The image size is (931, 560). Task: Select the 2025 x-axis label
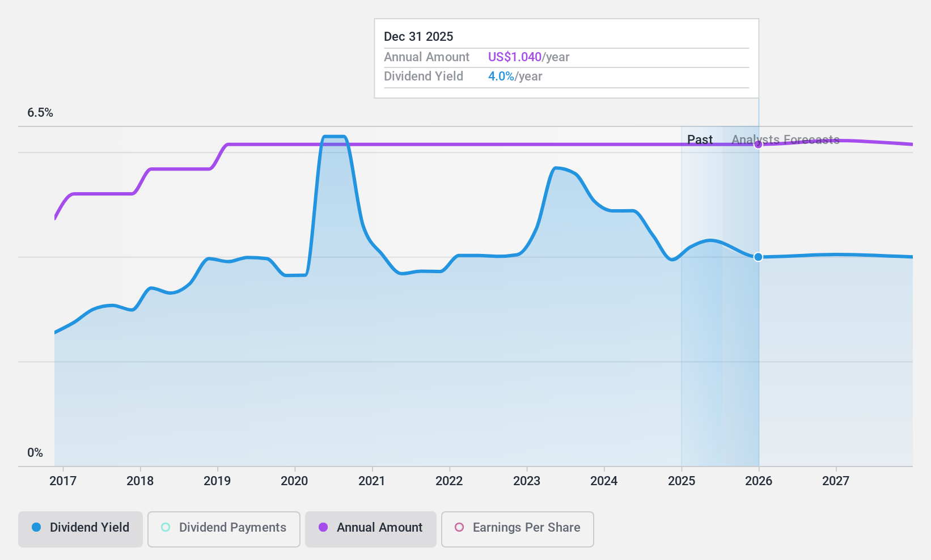(682, 481)
